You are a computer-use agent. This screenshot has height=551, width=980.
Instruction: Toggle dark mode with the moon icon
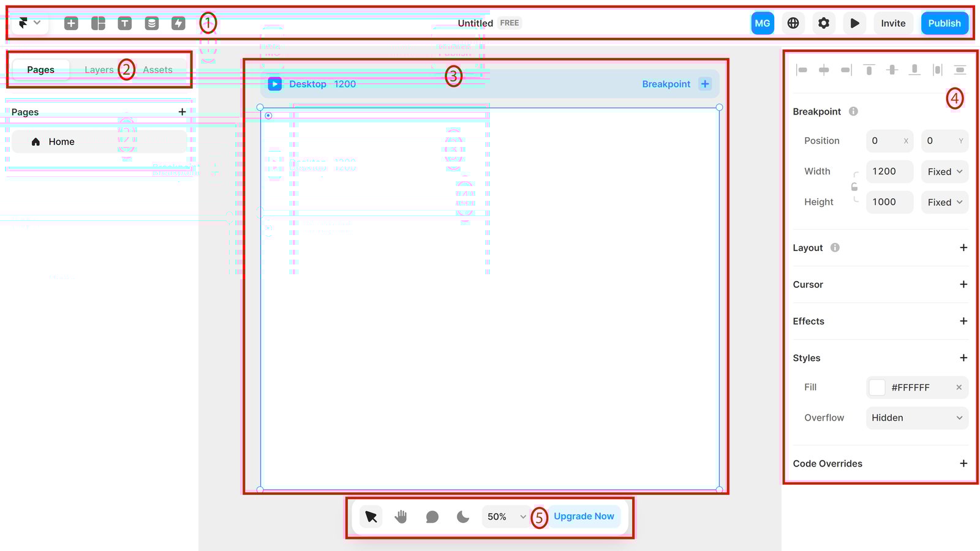point(462,516)
